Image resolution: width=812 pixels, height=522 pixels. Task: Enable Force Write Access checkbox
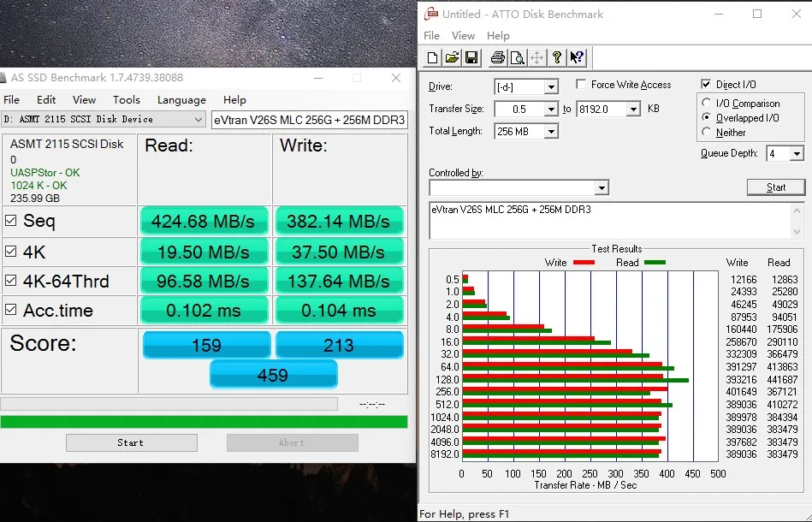point(581,85)
